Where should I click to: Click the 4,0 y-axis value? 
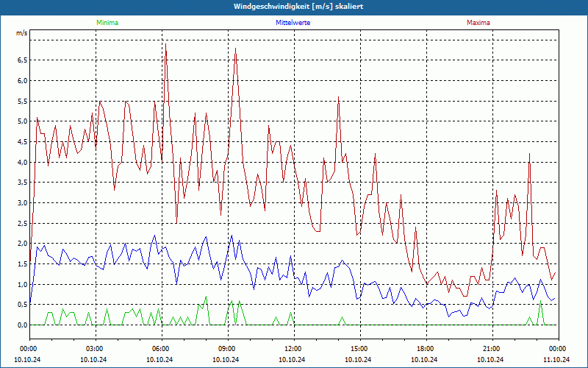(23, 162)
